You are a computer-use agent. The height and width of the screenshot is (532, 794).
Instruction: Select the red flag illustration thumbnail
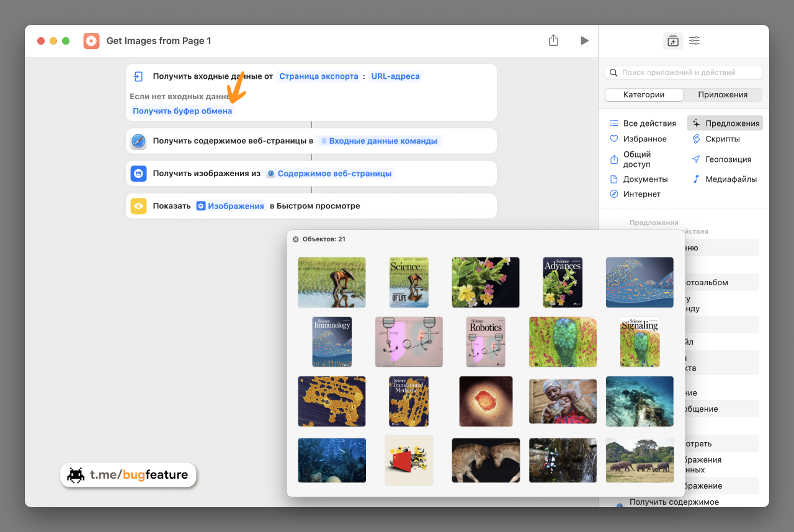click(409, 460)
